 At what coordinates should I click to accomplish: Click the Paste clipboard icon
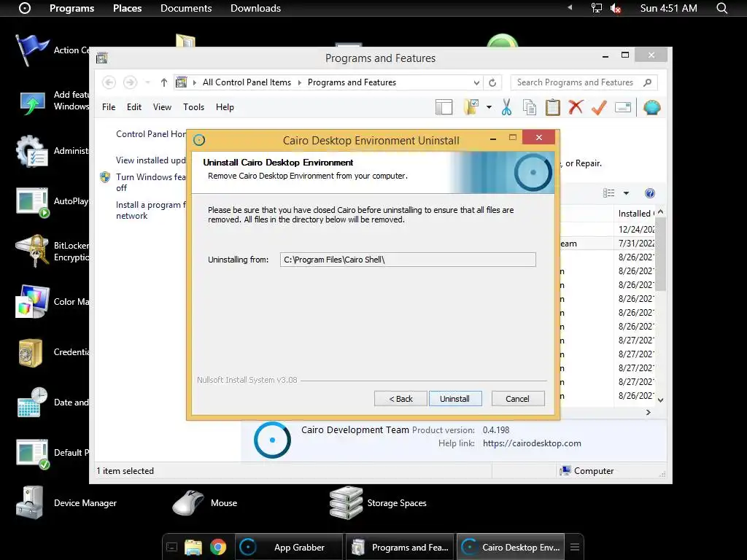pos(553,107)
